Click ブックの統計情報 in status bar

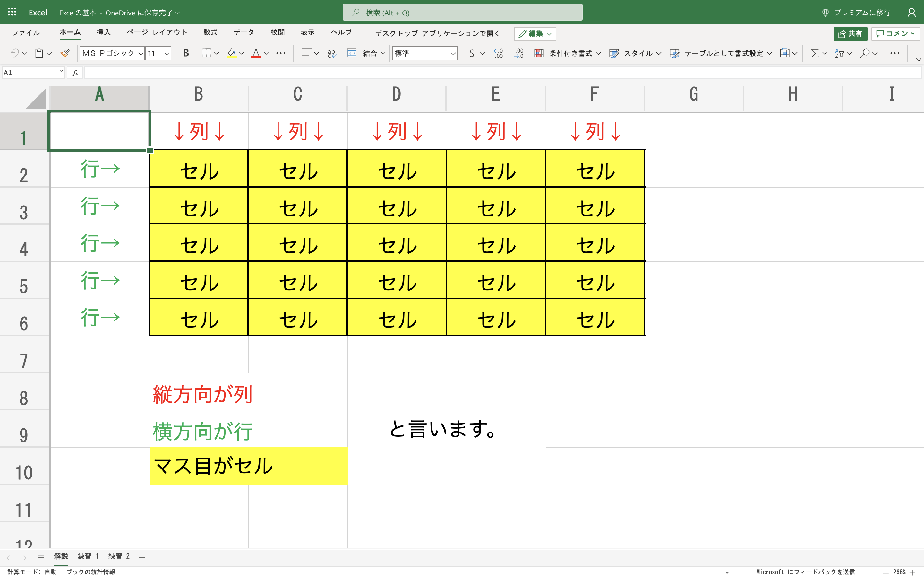91,572
